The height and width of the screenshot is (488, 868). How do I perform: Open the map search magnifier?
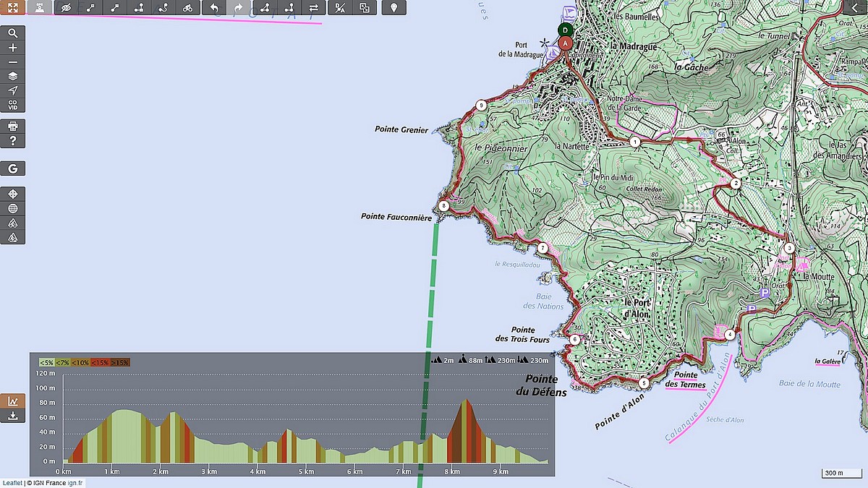[x=13, y=33]
